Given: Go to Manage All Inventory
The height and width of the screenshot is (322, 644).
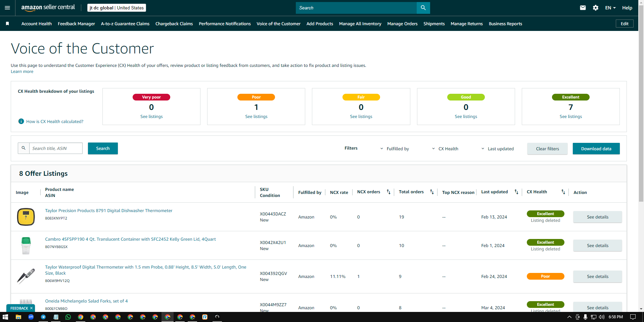Looking at the screenshot, I should click(360, 24).
